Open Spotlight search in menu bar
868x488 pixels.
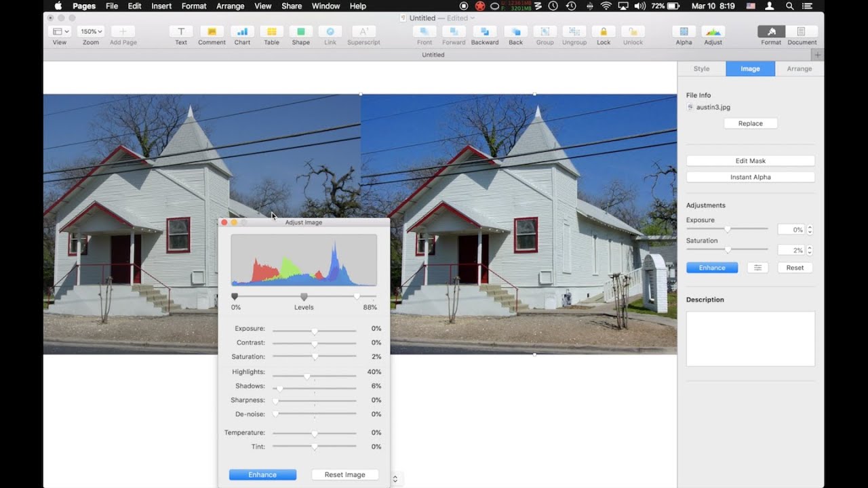[x=789, y=6]
